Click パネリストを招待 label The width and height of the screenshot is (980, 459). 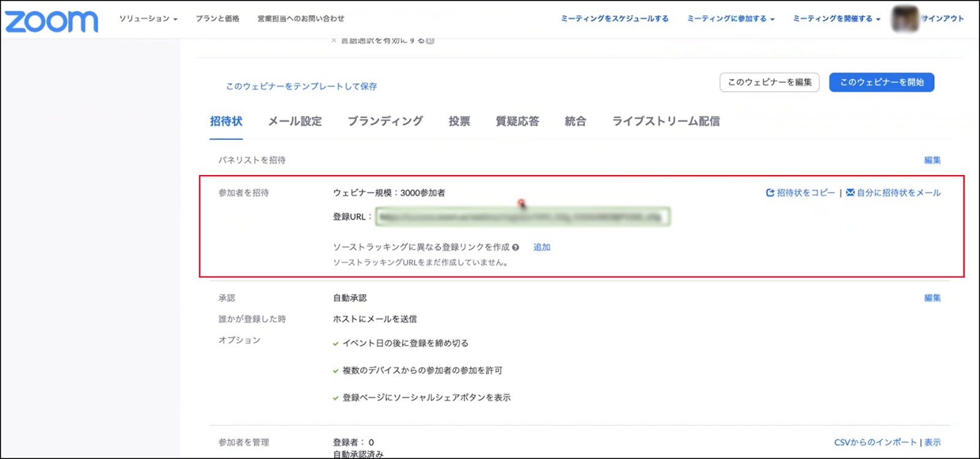pyautogui.click(x=252, y=160)
